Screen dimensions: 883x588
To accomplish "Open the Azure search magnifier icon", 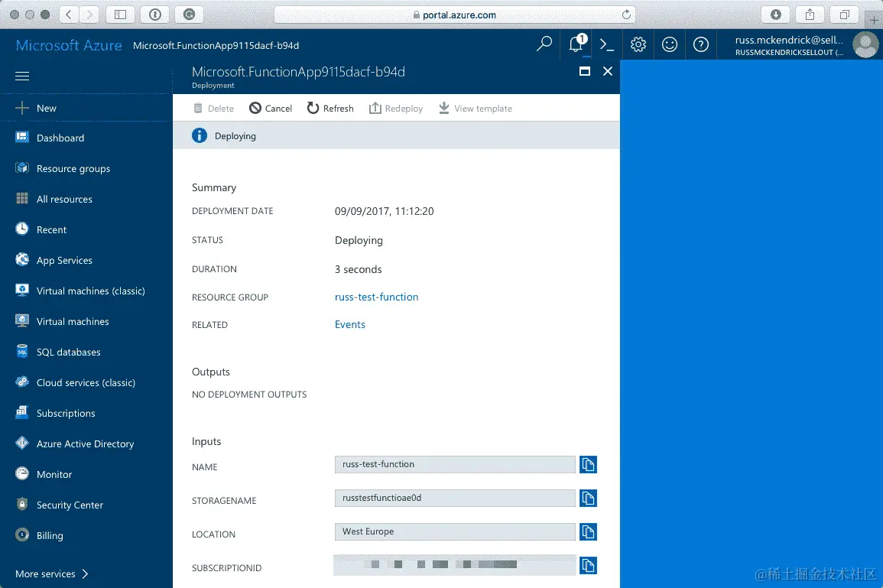I will [544, 44].
